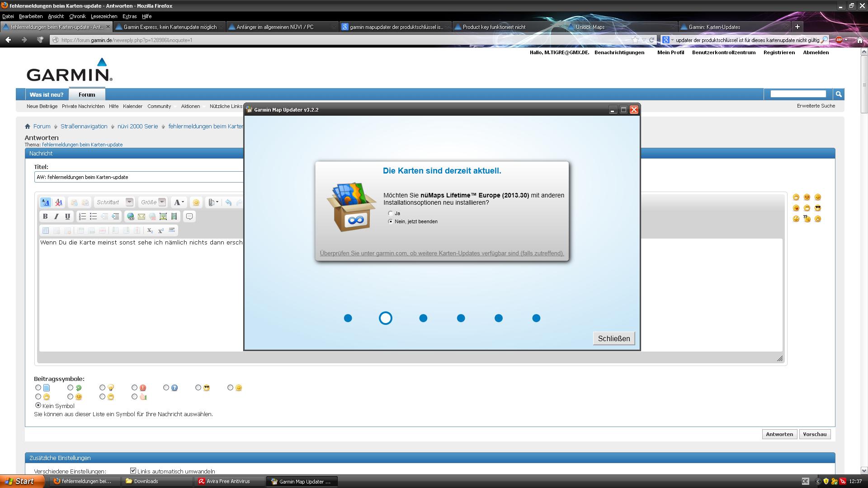
Task: Submit reply with Antworten button
Action: coord(779,434)
